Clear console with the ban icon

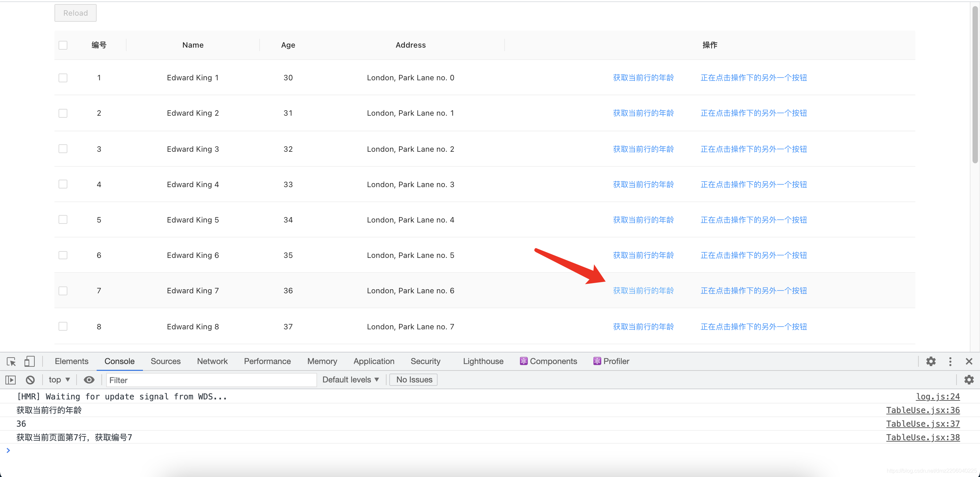[x=30, y=380]
